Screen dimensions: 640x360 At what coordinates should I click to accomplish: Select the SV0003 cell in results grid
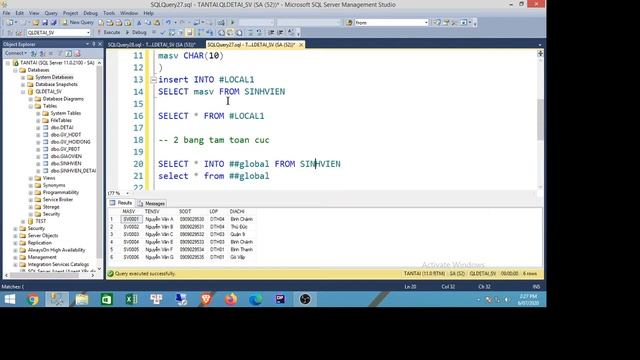click(131, 234)
